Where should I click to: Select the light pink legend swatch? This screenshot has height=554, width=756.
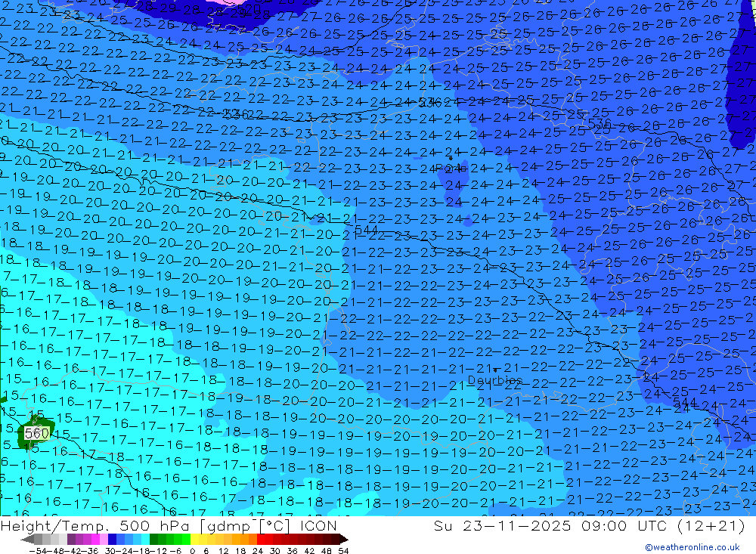[104, 539]
